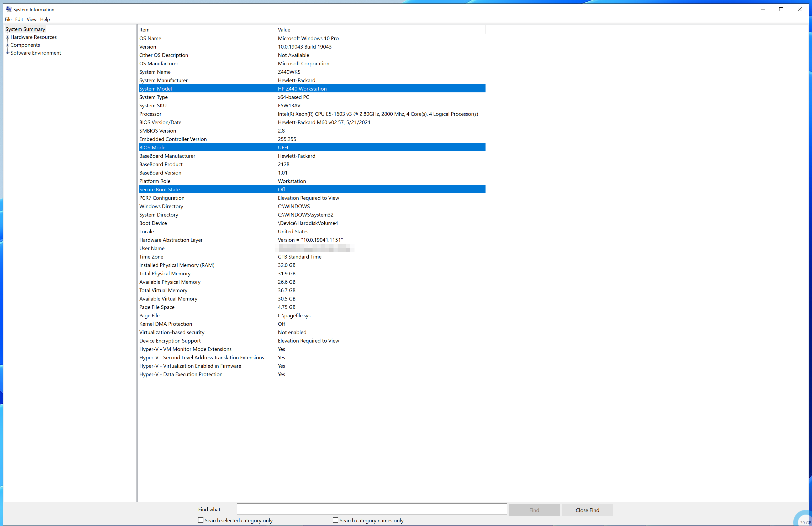Select the Software Environment tree label
Screen dimensions: 812x526
[35, 53]
